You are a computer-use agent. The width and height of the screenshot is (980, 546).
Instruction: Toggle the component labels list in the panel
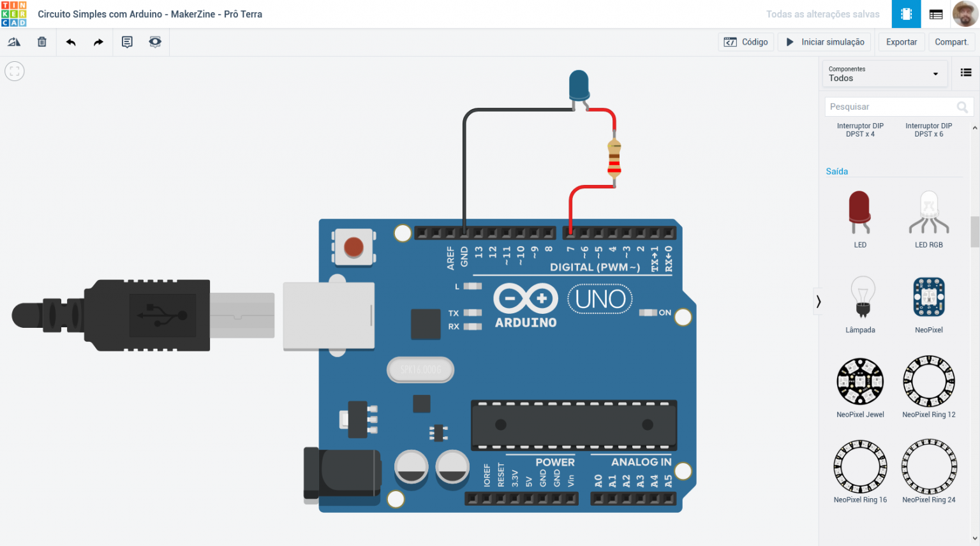965,73
